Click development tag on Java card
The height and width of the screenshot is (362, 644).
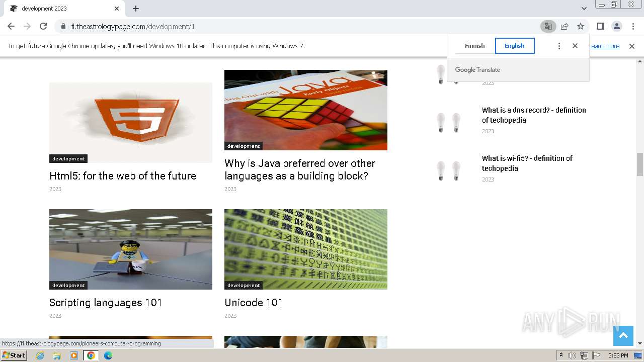coord(244,146)
